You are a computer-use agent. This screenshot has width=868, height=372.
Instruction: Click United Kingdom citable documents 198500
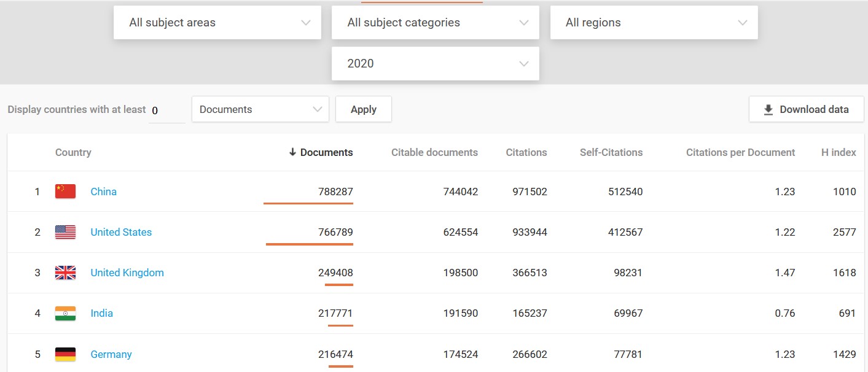pos(461,273)
